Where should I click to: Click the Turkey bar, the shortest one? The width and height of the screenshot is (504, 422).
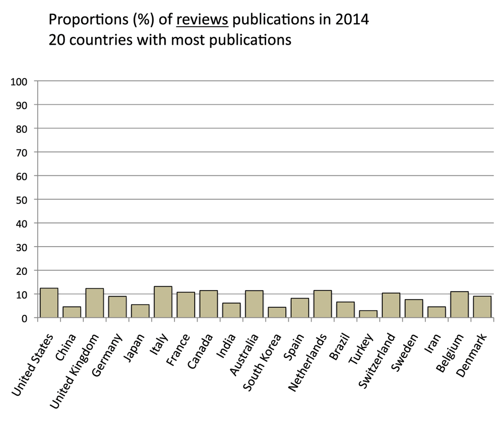tap(368, 314)
